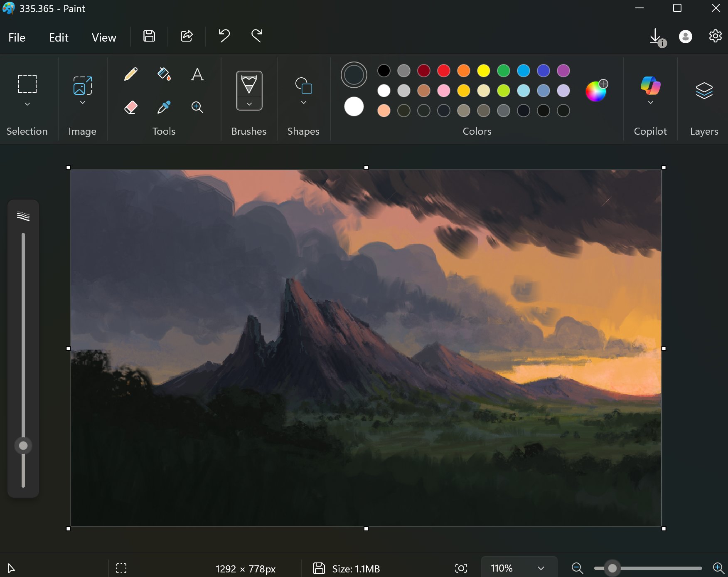Click the fit to window icon
The width and height of the screenshot is (728, 577).
(x=461, y=568)
